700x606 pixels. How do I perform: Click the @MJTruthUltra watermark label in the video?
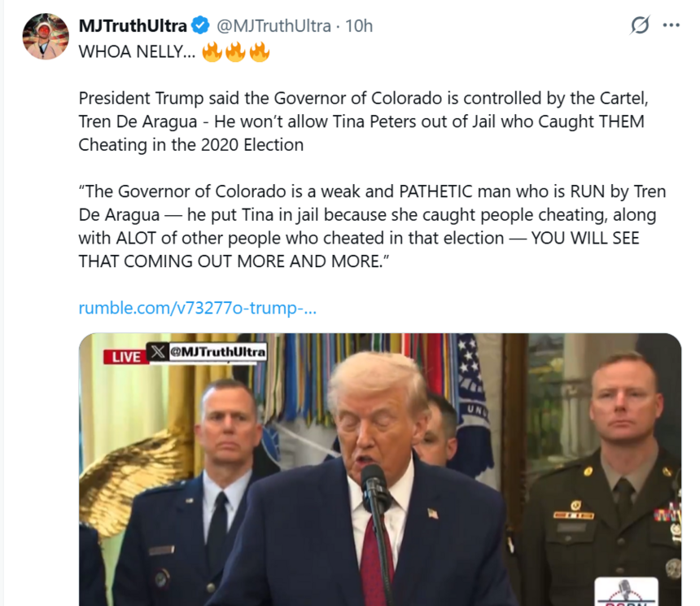217,352
